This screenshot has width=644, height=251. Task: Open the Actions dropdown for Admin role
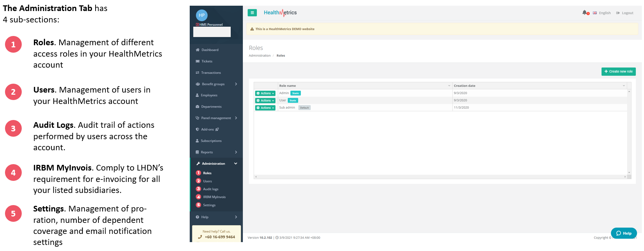[x=265, y=93]
